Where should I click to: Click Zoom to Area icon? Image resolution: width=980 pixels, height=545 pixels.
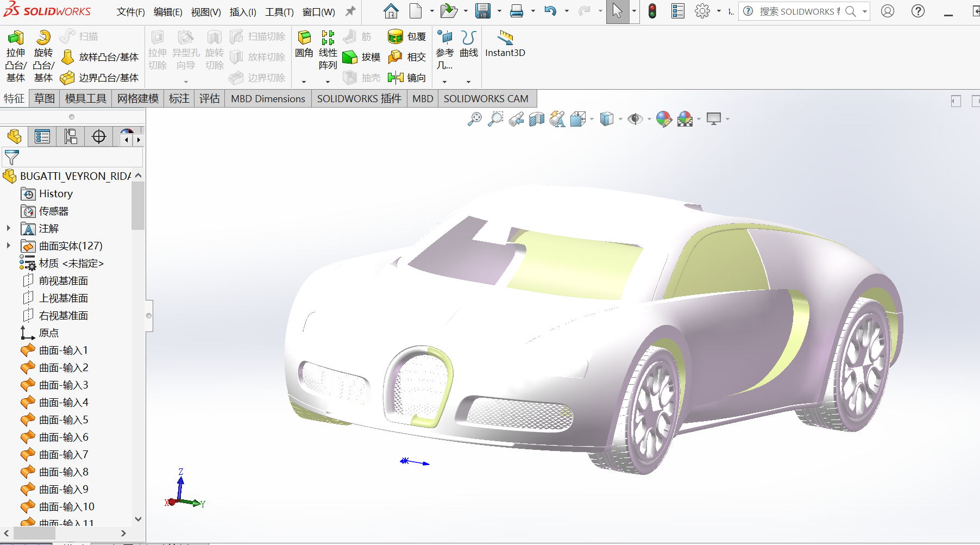coord(495,119)
